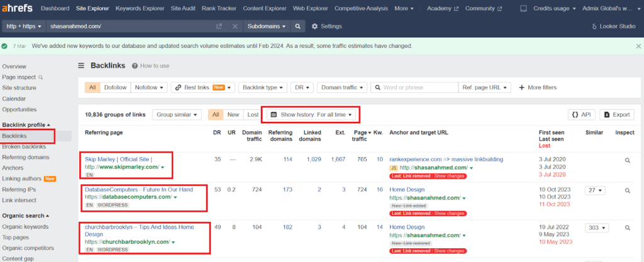
Task: Open Backlink type dropdown
Action: (x=263, y=87)
